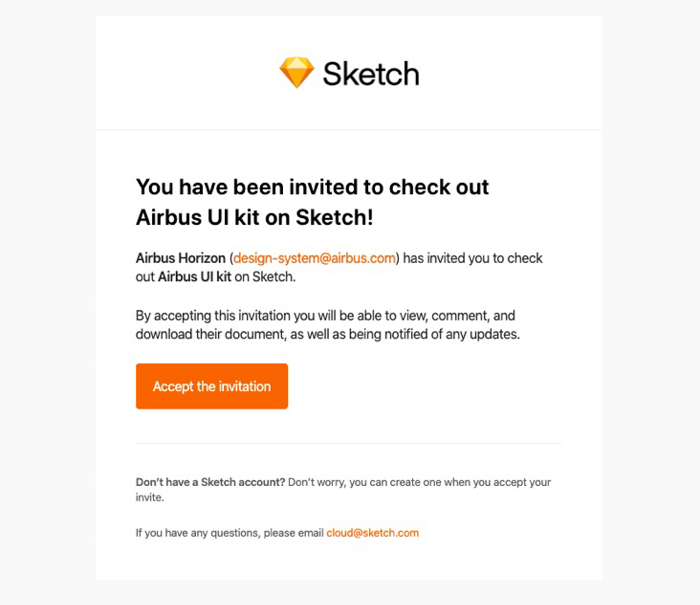Open the design-system@airbus.com email link
This screenshot has height=605, width=700.
(x=314, y=258)
